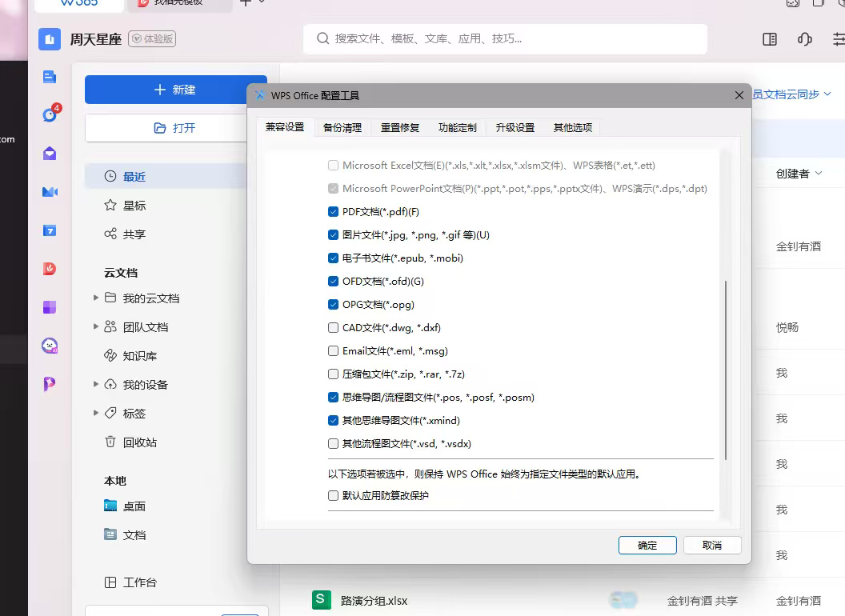Switch to 升级设置 tab
The height and width of the screenshot is (616, 845).
pos(515,128)
